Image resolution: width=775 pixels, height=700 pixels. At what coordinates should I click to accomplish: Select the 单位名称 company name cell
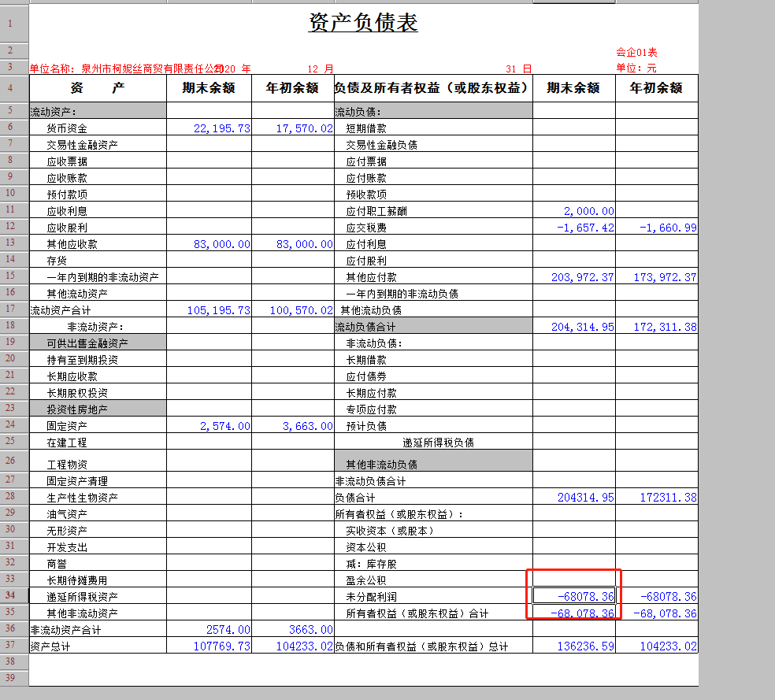(x=128, y=69)
